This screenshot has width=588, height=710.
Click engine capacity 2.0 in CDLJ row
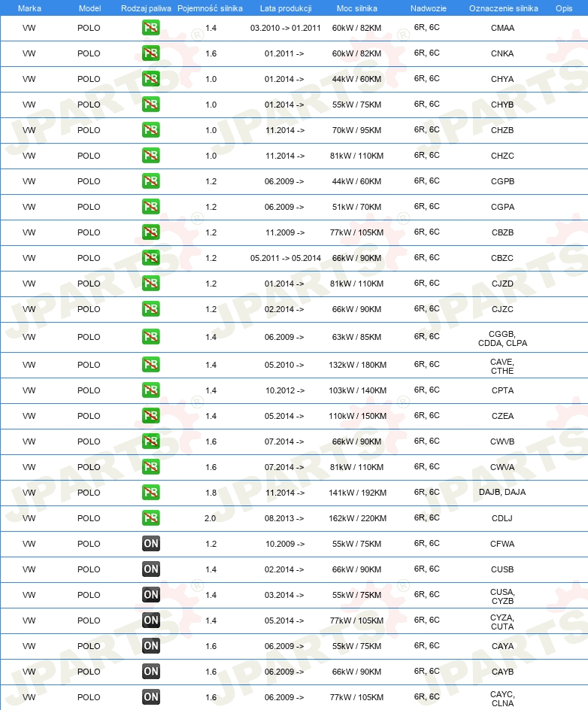tap(210, 518)
